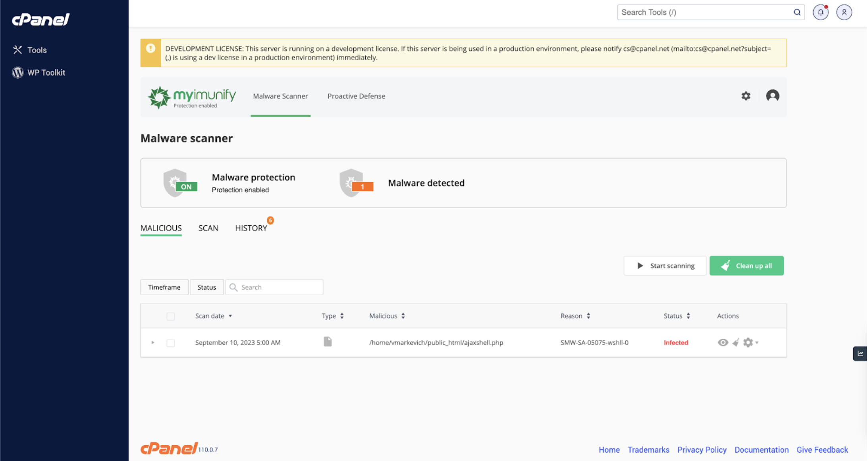Open the cPanel user account icon
The height and width of the screenshot is (461, 868).
(844, 12)
